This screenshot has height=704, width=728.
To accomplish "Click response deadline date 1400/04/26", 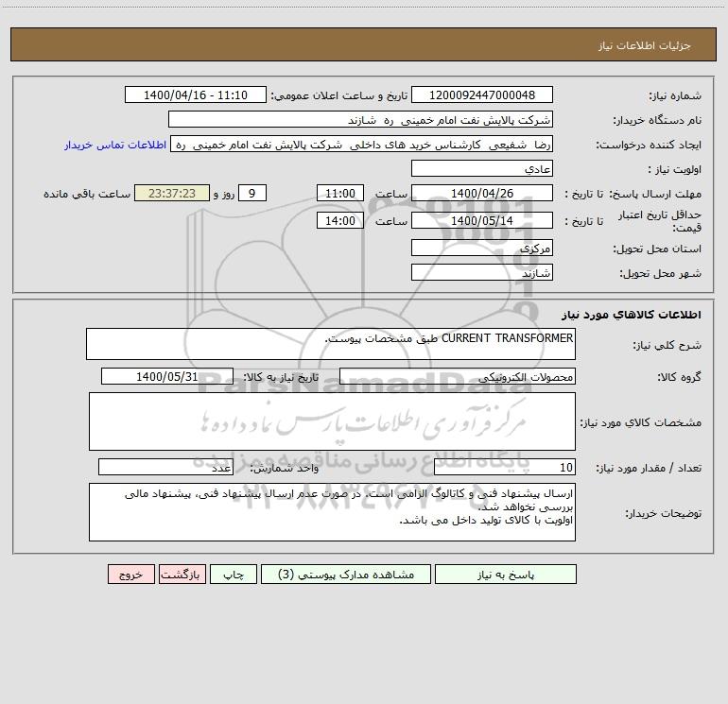I will 482,193.
